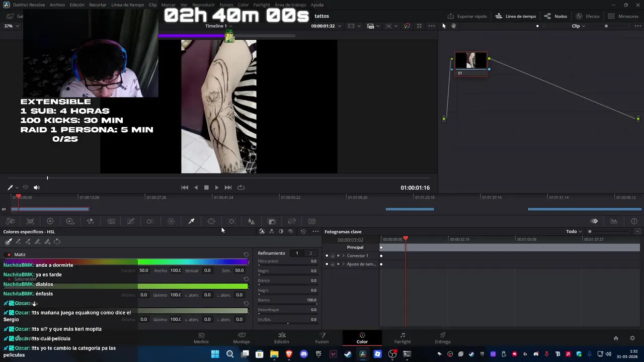Toggle loop playback

click(x=241, y=188)
